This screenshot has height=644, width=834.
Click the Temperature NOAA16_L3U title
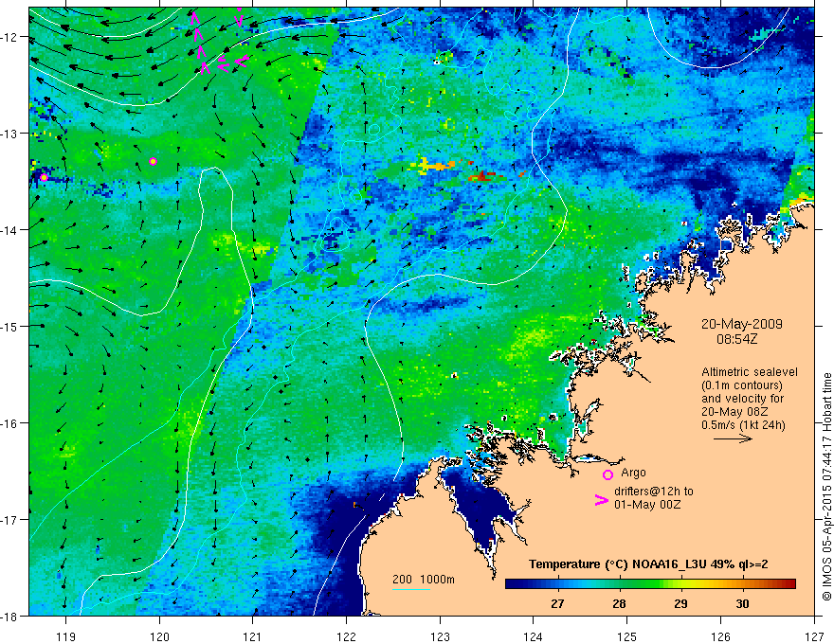(648, 564)
